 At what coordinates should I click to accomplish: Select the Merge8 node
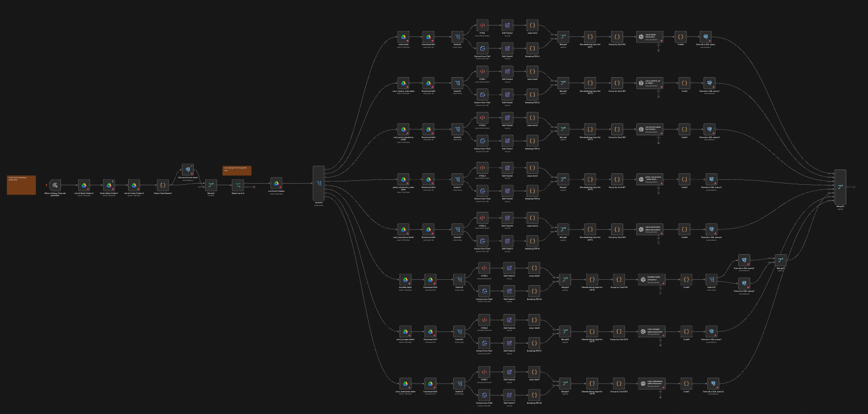(563, 229)
